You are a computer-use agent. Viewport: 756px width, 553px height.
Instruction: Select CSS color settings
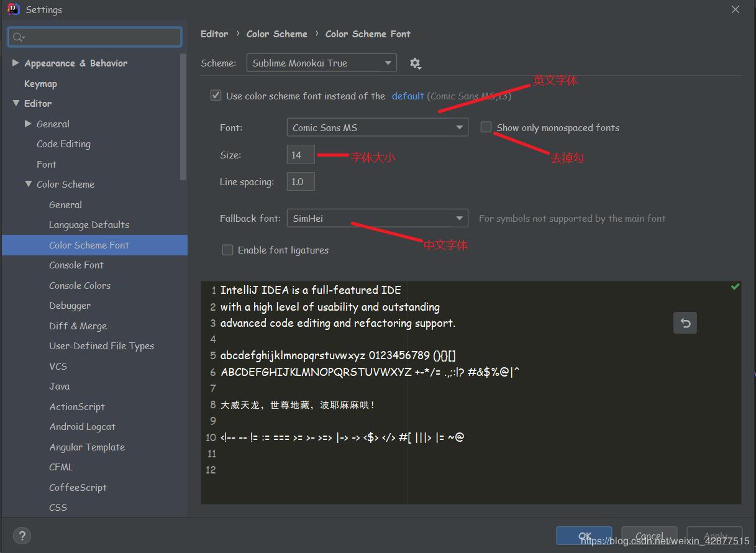(58, 507)
